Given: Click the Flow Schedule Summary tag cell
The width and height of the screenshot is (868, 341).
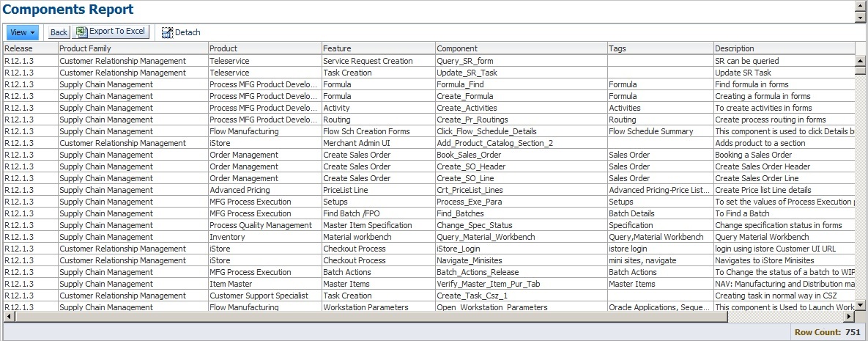Looking at the screenshot, I should [x=661, y=131].
